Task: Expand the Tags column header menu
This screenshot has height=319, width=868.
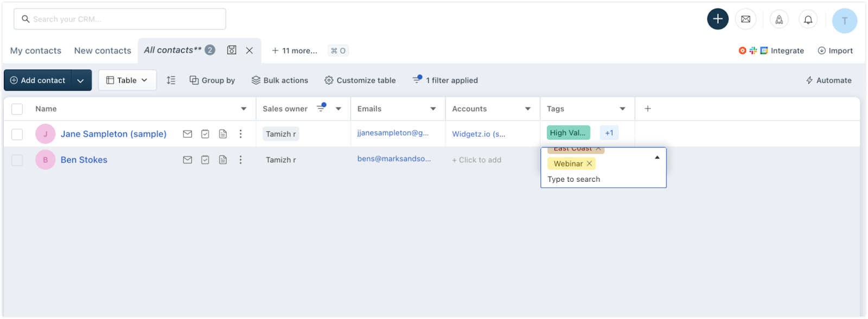Action: [x=622, y=109]
